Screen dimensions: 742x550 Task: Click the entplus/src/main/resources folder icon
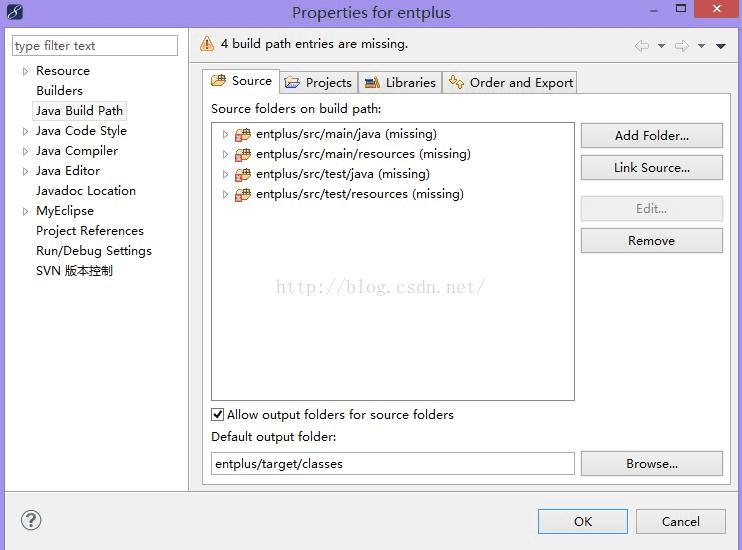pyautogui.click(x=243, y=154)
